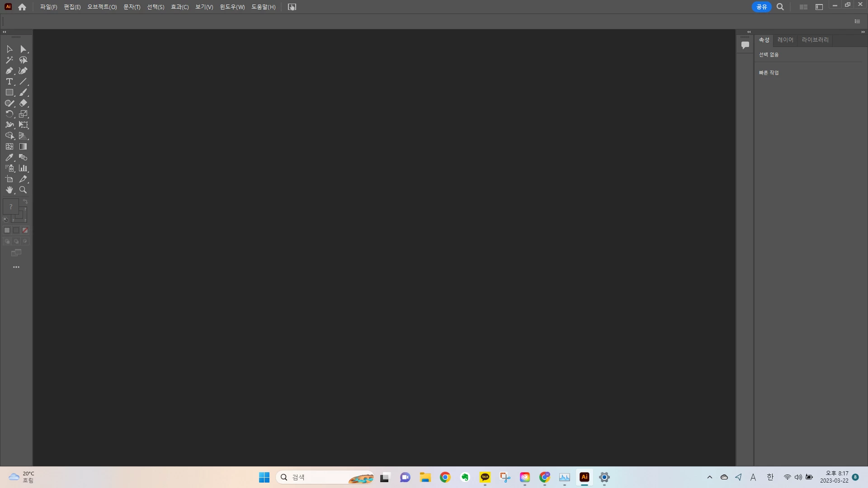Image resolution: width=868 pixels, height=488 pixels.
Task: Select the Type tool
Action: [x=9, y=81]
